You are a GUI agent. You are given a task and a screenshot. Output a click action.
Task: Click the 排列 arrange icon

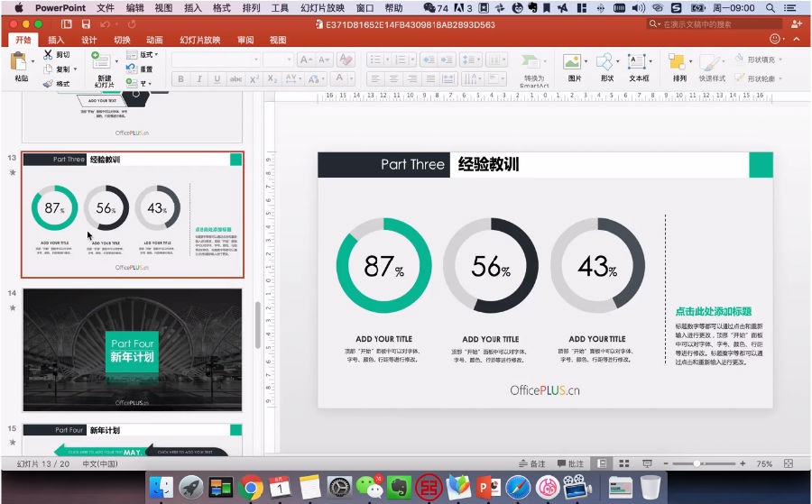[677, 61]
